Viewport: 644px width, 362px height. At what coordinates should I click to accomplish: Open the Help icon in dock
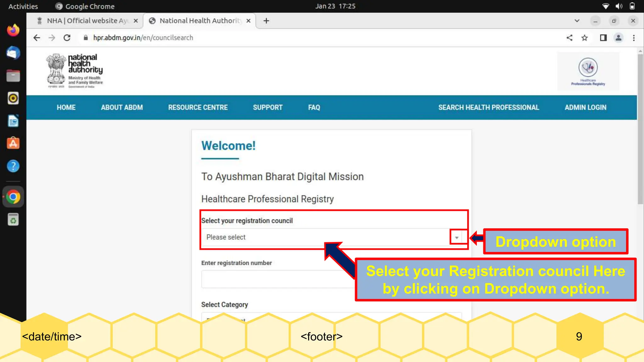point(13,166)
